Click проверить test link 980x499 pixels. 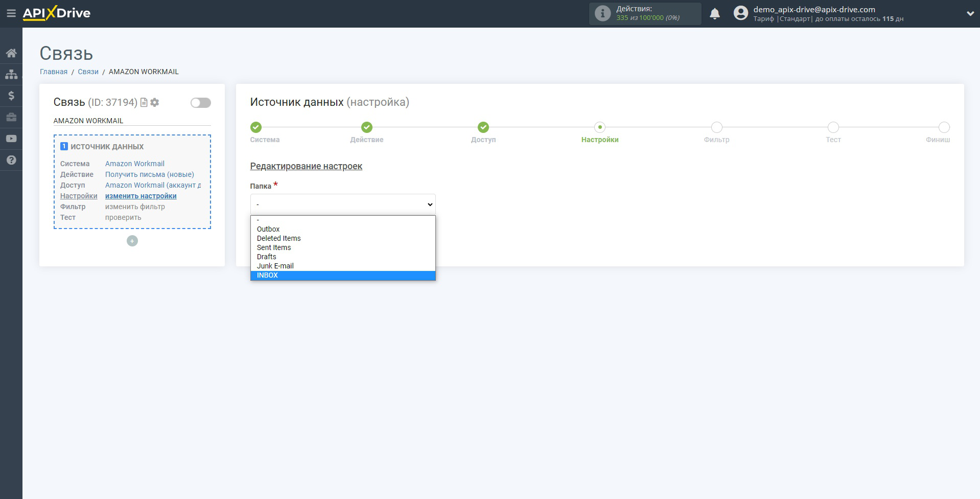123,217
